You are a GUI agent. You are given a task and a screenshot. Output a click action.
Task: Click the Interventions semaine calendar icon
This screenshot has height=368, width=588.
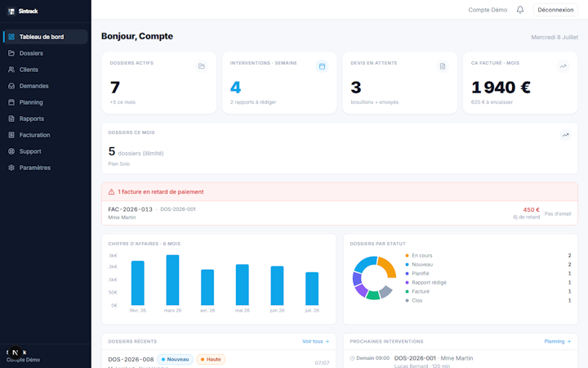[x=322, y=66]
